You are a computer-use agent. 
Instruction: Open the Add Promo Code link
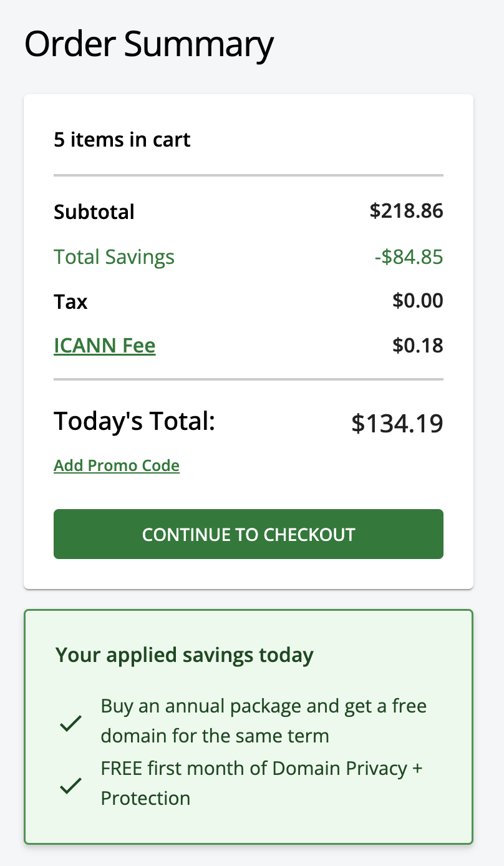(117, 465)
